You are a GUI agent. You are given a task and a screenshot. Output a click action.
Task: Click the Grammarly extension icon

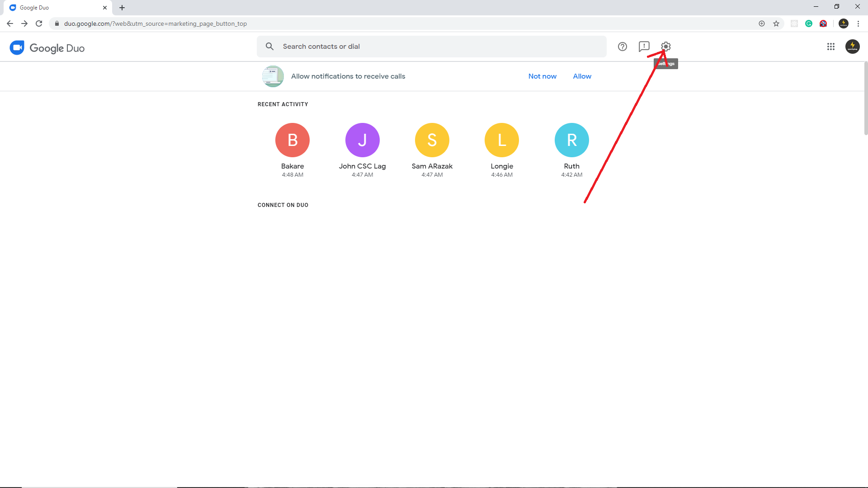click(x=809, y=23)
